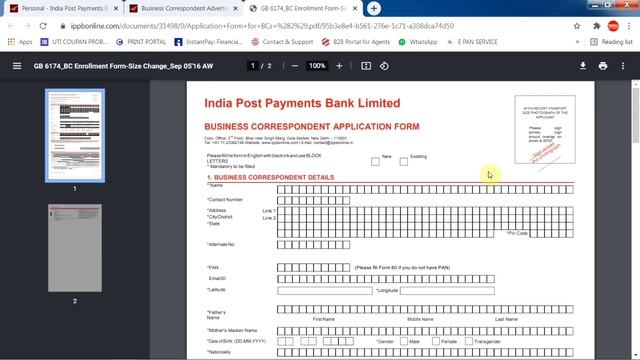Select page 2 thumbnail
Image resolution: width=640 pixels, height=360 pixels.
75,248
